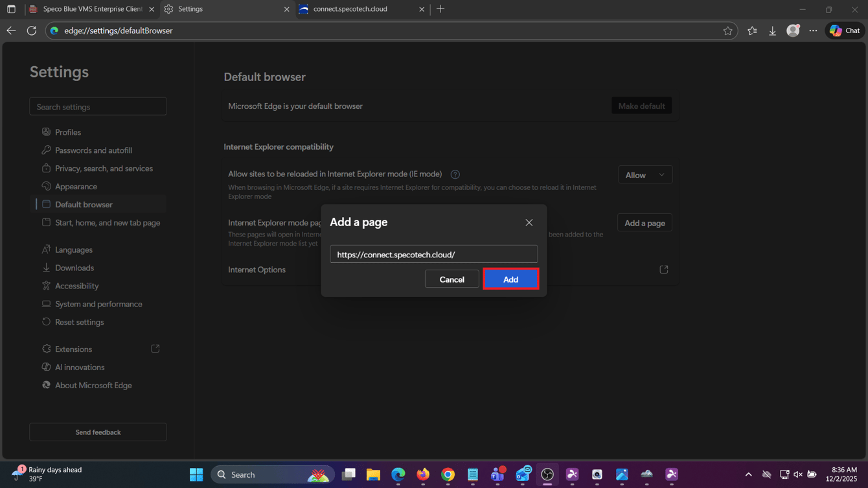Open browser Downloads icon in toolbar

(x=772, y=30)
